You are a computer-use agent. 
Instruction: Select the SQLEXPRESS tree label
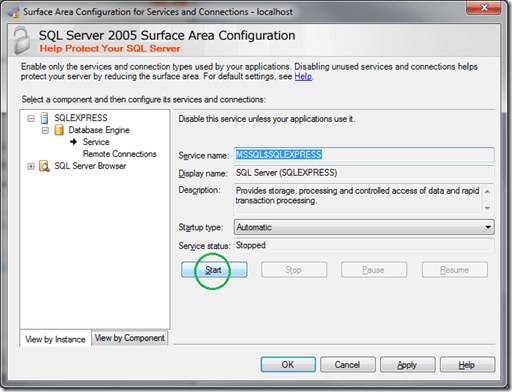(81, 118)
